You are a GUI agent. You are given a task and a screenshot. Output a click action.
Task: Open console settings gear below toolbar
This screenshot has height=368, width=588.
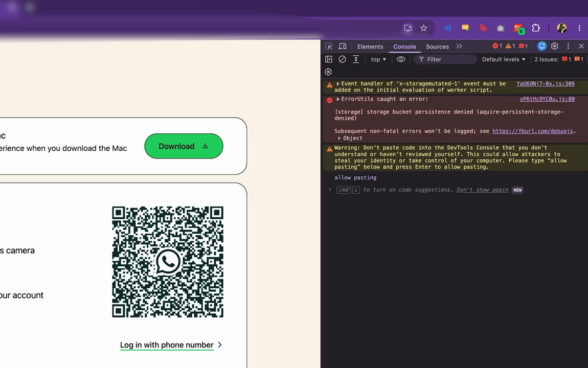click(x=328, y=72)
